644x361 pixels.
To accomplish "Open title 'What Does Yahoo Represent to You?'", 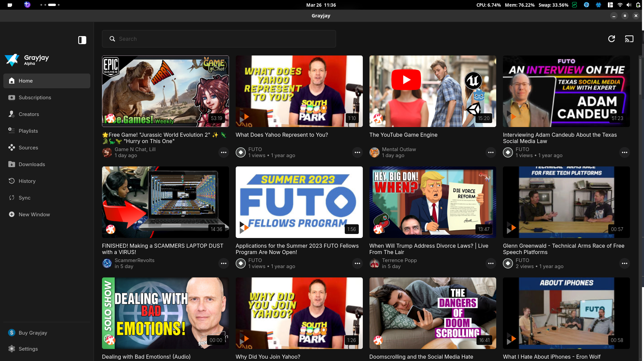I will pyautogui.click(x=282, y=135).
